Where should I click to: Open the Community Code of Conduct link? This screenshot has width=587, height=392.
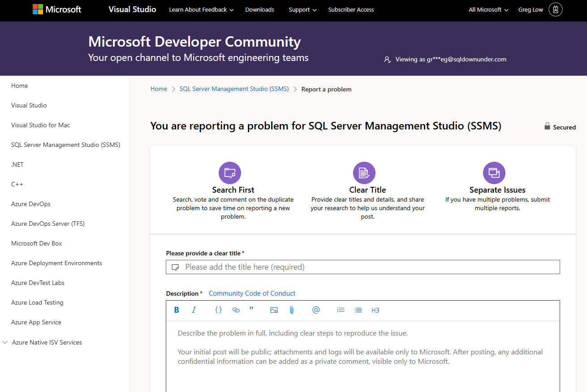pyautogui.click(x=252, y=293)
